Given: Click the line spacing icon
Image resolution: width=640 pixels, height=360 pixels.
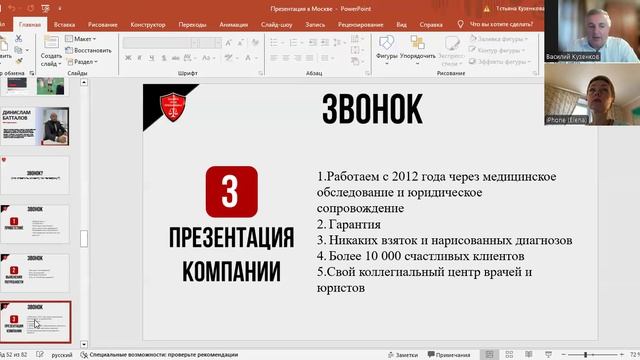Looking at the screenshot, I should (337, 42).
